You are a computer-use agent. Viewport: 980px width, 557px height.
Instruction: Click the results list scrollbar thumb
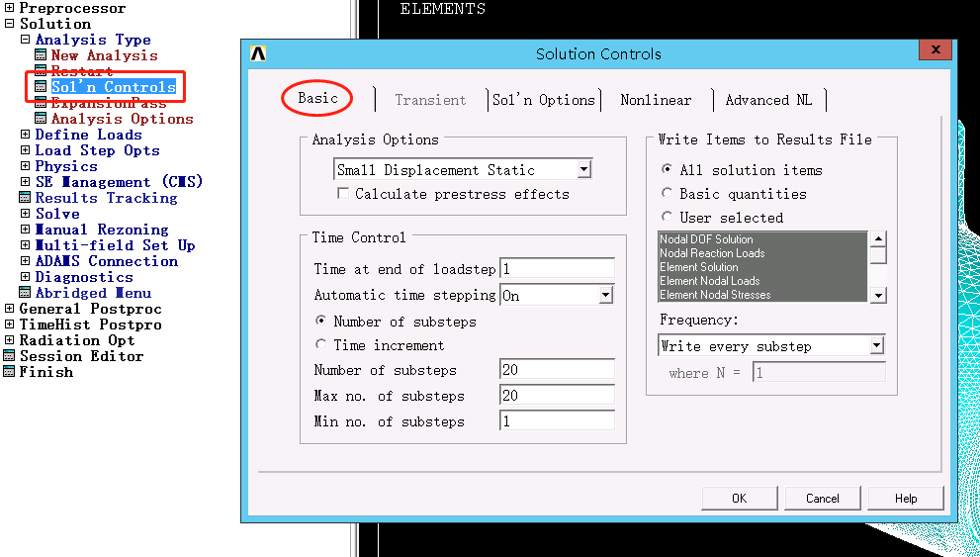878,255
